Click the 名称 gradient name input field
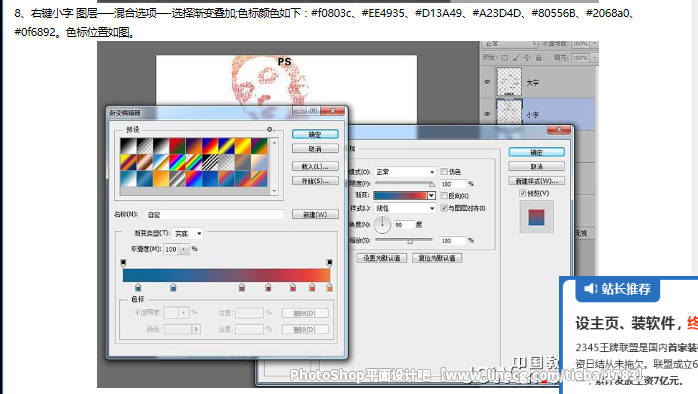Viewport: 698px width, 394px height. (215, 215)
